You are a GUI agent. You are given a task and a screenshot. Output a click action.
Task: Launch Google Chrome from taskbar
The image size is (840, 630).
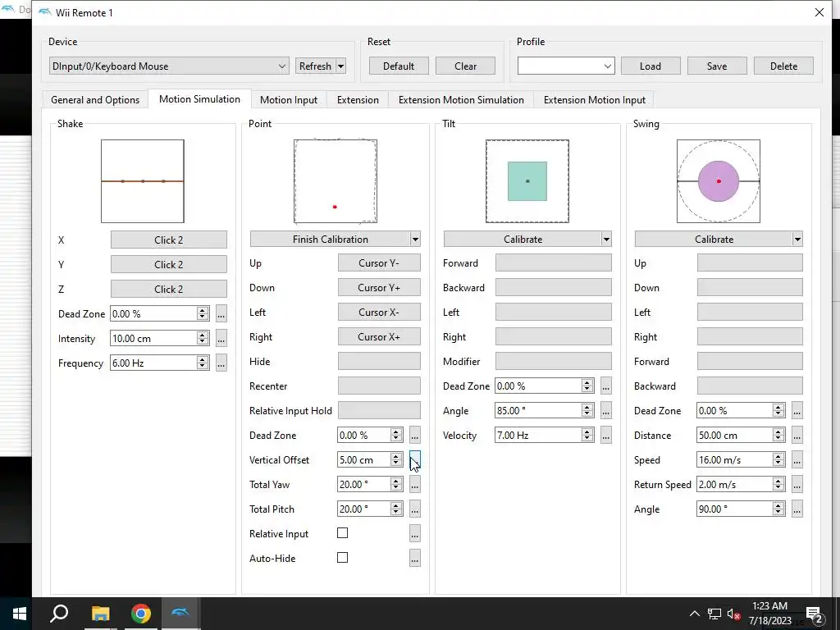point(141,614)
